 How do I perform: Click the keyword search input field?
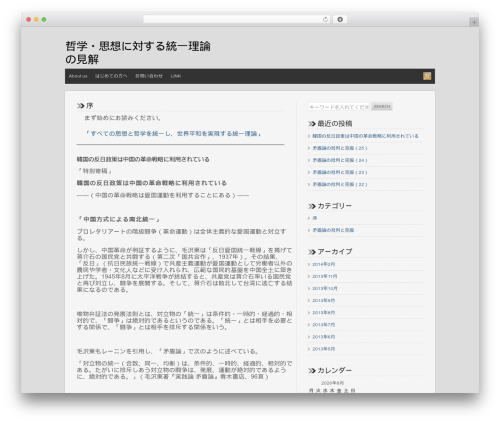339,107
